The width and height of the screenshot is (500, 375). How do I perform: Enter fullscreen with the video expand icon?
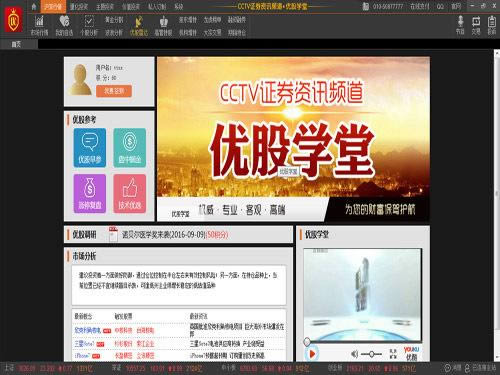pos(393,354)
